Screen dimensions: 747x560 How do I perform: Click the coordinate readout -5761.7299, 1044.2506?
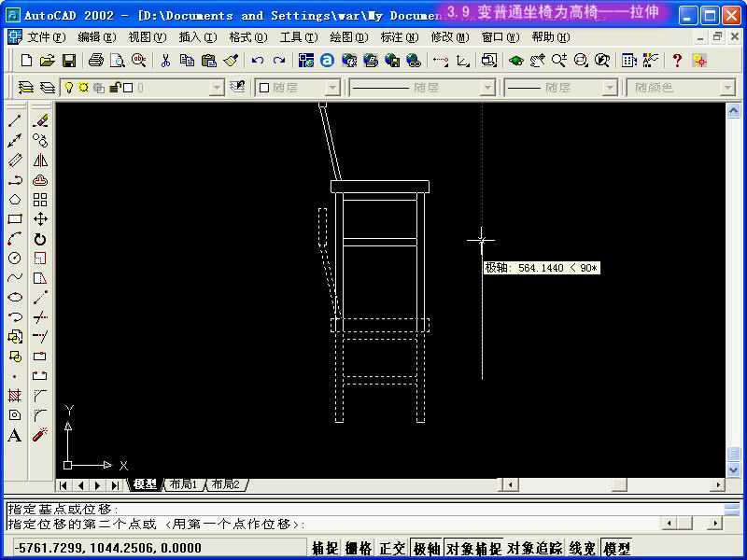pos(108,548)
